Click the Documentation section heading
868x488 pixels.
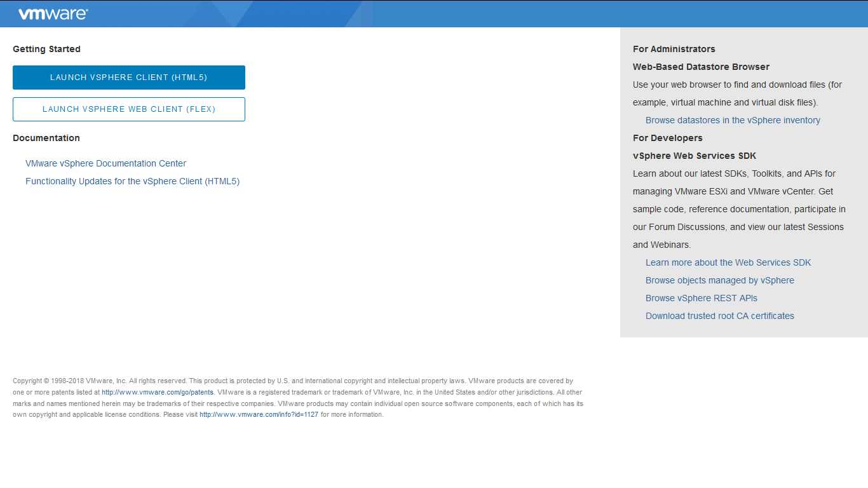click(x=46, y=138)
